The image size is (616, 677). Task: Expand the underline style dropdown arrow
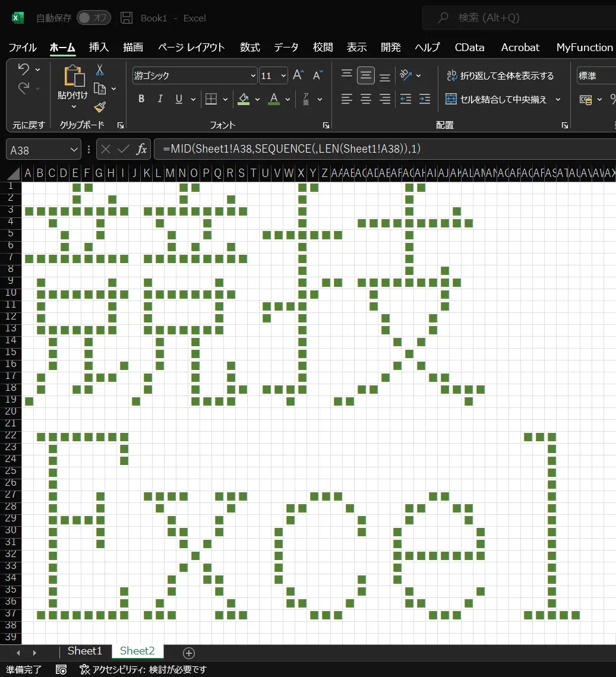[x=193, y=99]
